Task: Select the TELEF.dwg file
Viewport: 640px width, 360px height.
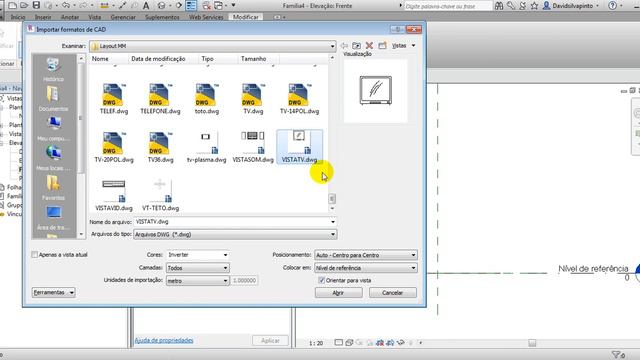Action: click(x=113, y=99)
